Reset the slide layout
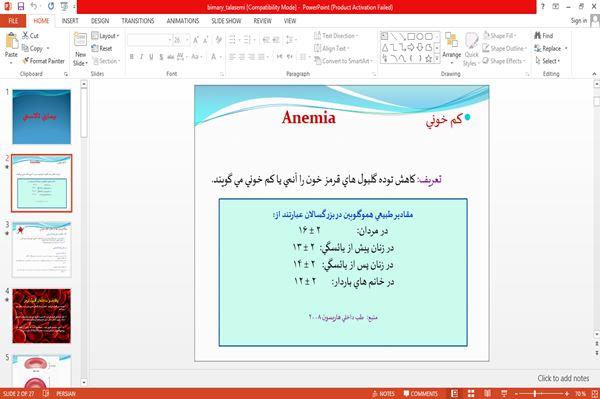 tap(102, 48)
